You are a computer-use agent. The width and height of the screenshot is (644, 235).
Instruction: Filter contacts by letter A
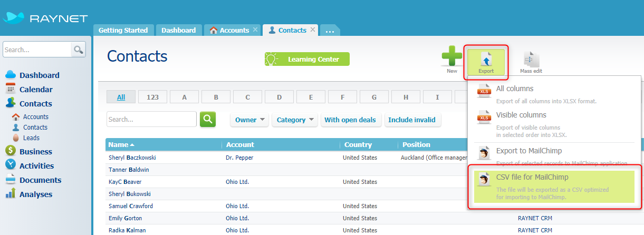184,97
